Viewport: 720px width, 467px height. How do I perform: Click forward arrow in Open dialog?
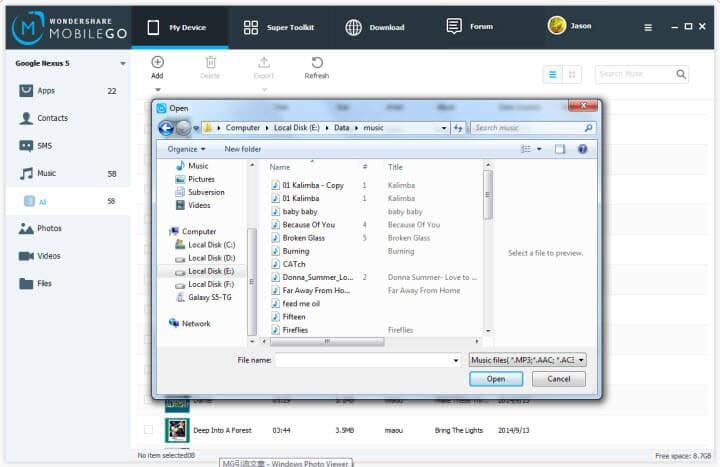183,128
